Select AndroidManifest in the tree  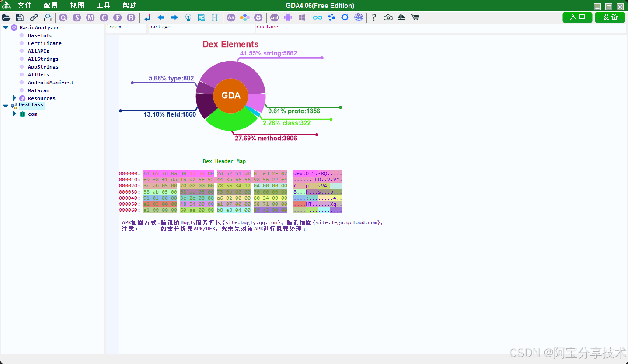51,83
